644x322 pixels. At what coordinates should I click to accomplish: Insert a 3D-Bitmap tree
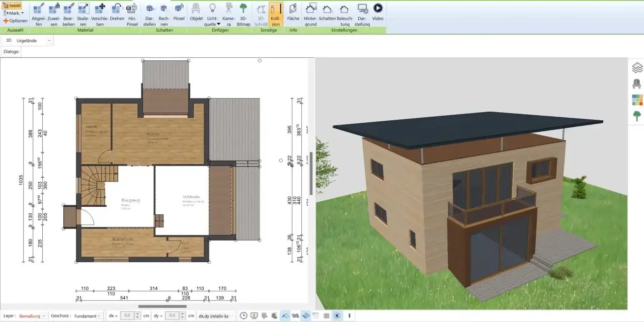pyautogui.click(x=244, y=14)
